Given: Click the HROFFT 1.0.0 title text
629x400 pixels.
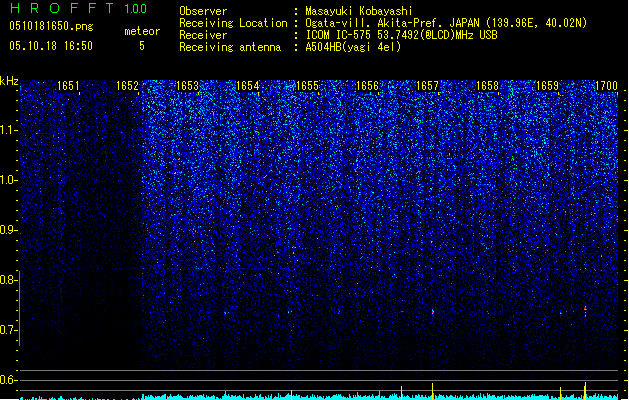Looking at the screenshot, I should pyautogui.click(x=79, y=8).
